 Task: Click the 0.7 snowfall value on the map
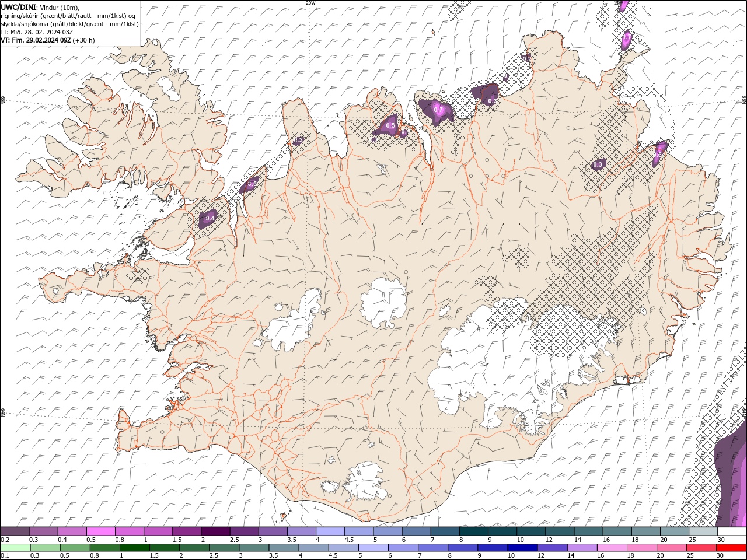(439, 110)
